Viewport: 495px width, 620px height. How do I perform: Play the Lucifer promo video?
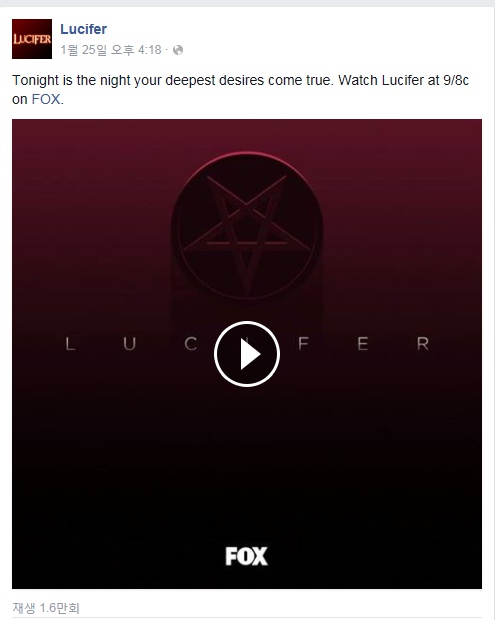(247, 354)
